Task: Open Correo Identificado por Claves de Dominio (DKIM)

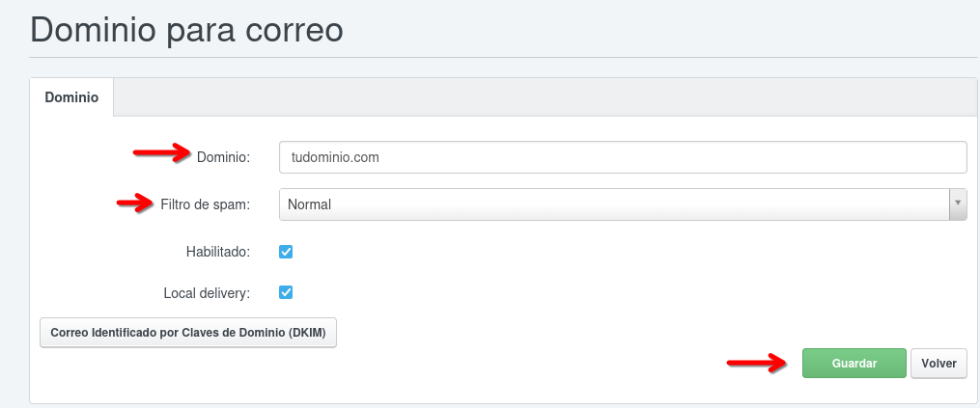Action: pyautogui.click(x=188, y=333)
